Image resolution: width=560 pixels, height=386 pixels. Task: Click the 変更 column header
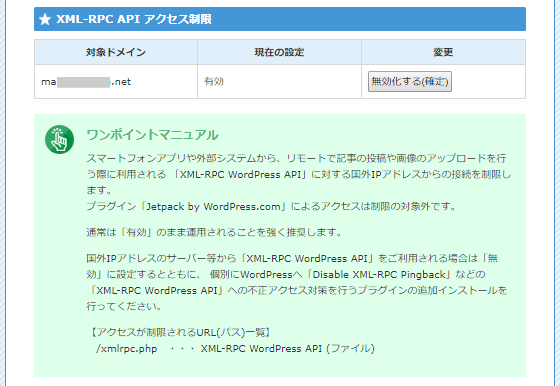[x=443, y=52]
